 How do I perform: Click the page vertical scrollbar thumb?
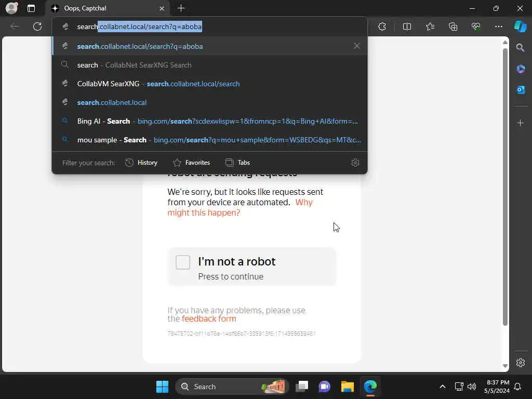click(505, 187)
